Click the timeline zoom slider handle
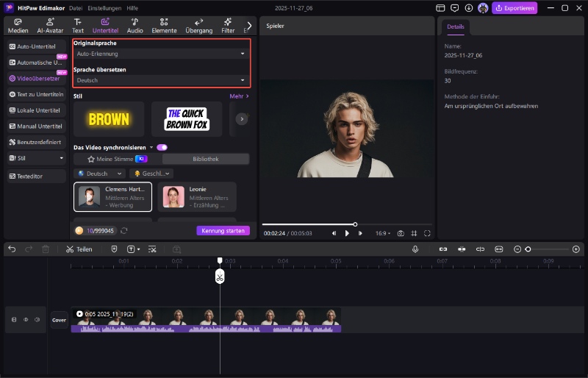Screen dimensions: 588x378 click(x=528, y=249)
